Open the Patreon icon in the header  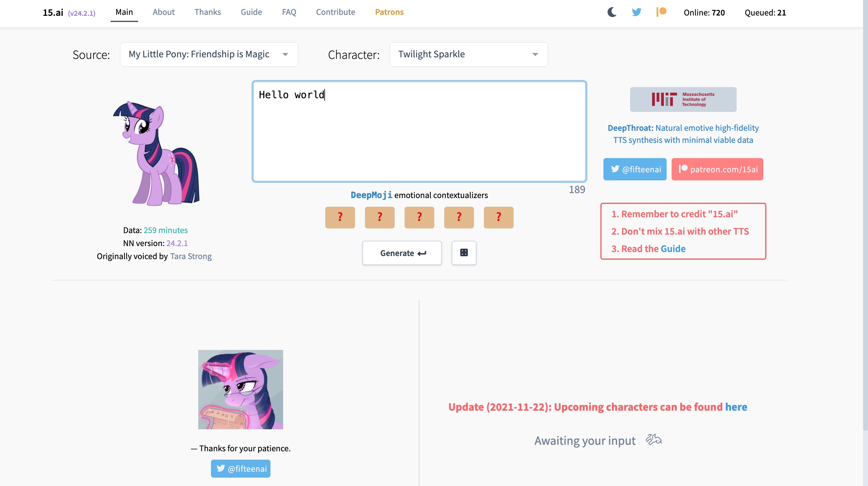[661, 12]
